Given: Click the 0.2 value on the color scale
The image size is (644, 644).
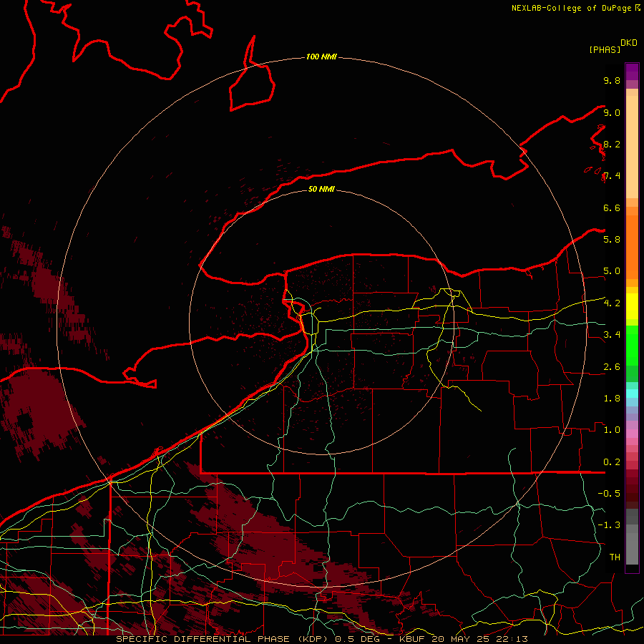Looking at the screenshot, I should click(x=612, y=462).
